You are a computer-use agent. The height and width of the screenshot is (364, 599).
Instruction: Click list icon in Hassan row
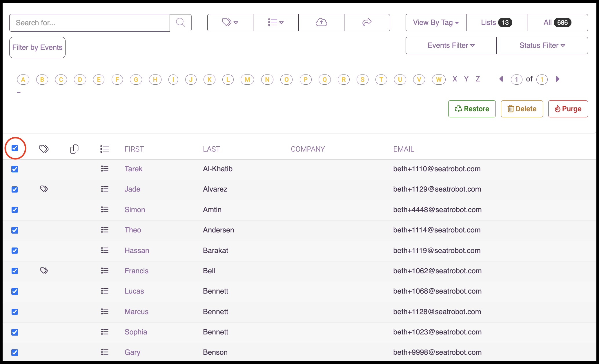105,250
